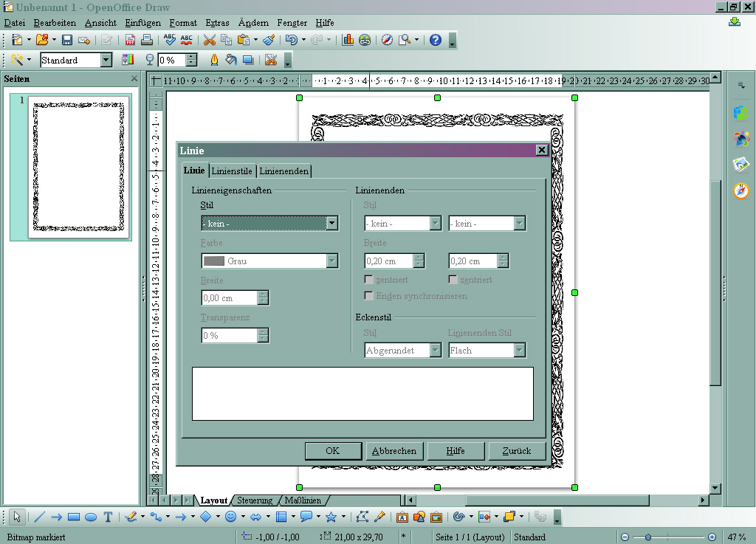Open the Eckenstil Abgerundet dropdown

(x=436, y=351)
